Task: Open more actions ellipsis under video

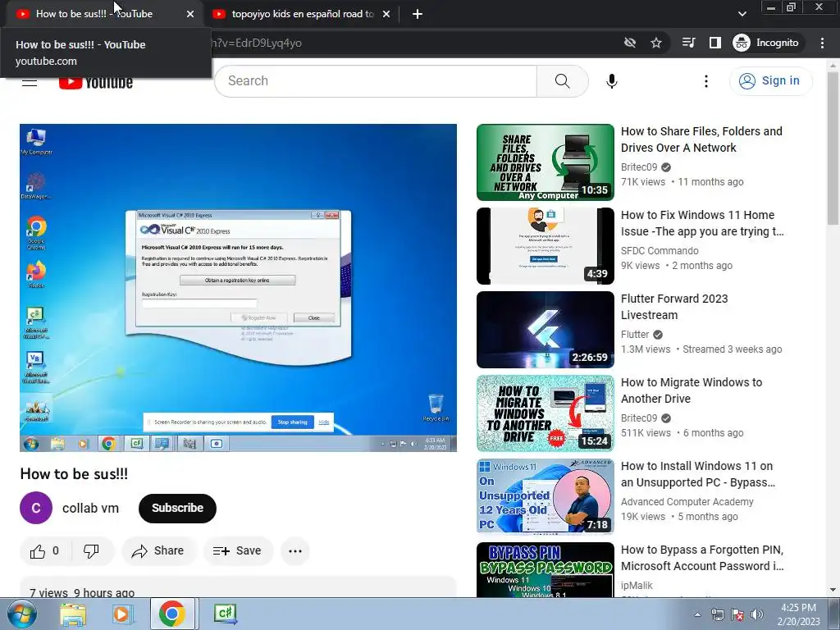Action: click(x=295, y=550)
